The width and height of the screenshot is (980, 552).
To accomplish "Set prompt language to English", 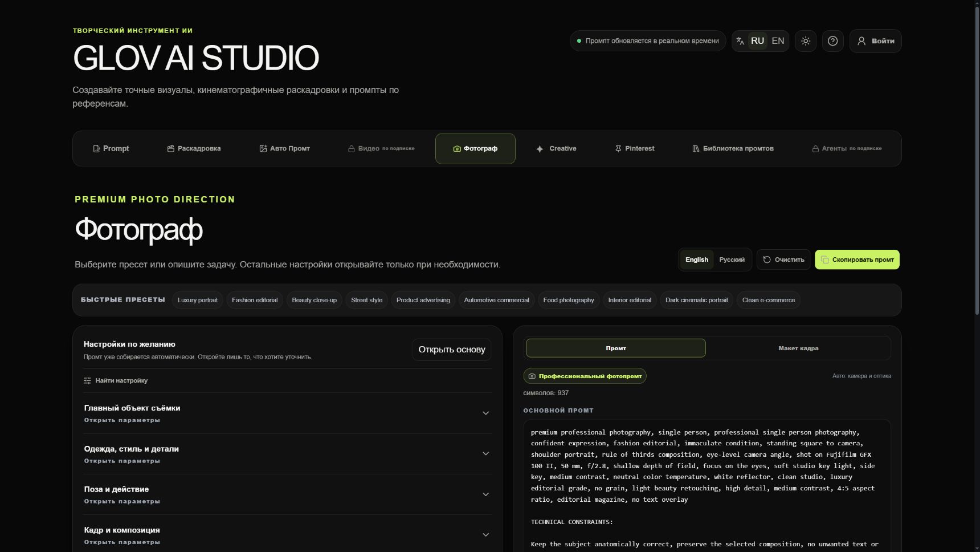I will click(x=697, y=259).
